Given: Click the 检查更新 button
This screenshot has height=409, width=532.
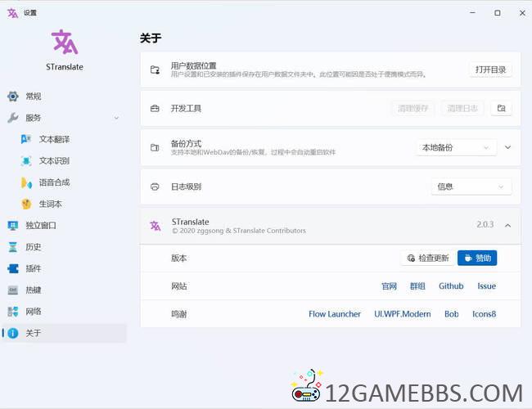Looking at the screenshot, I should click(427, 258).
